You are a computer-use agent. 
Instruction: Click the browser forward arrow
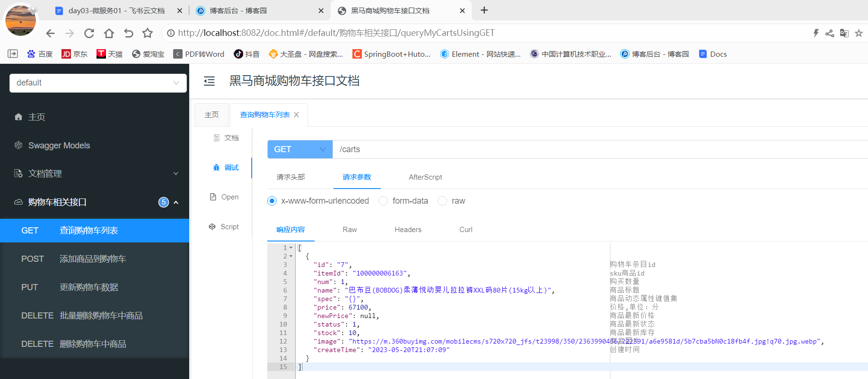(x=70, y=33)
